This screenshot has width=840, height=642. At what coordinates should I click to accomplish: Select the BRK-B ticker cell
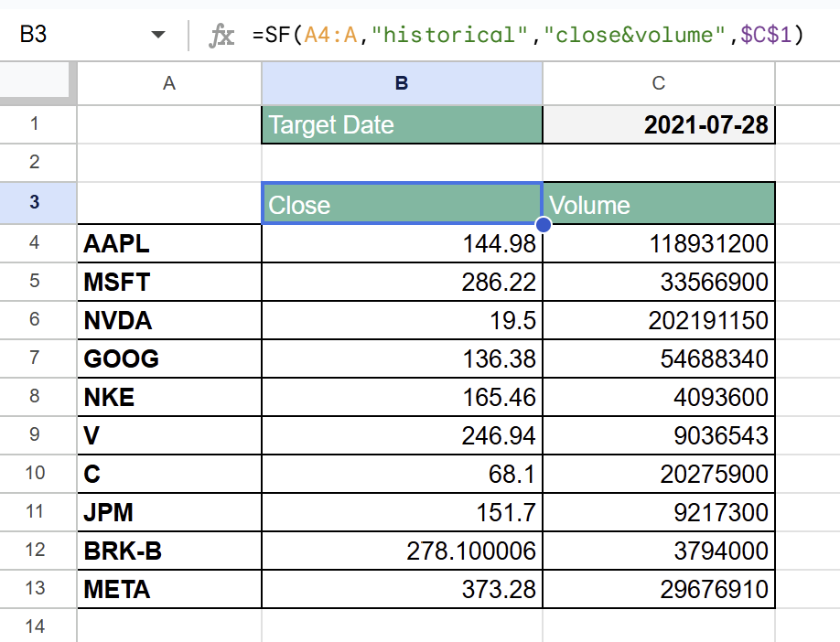[168, 551]
